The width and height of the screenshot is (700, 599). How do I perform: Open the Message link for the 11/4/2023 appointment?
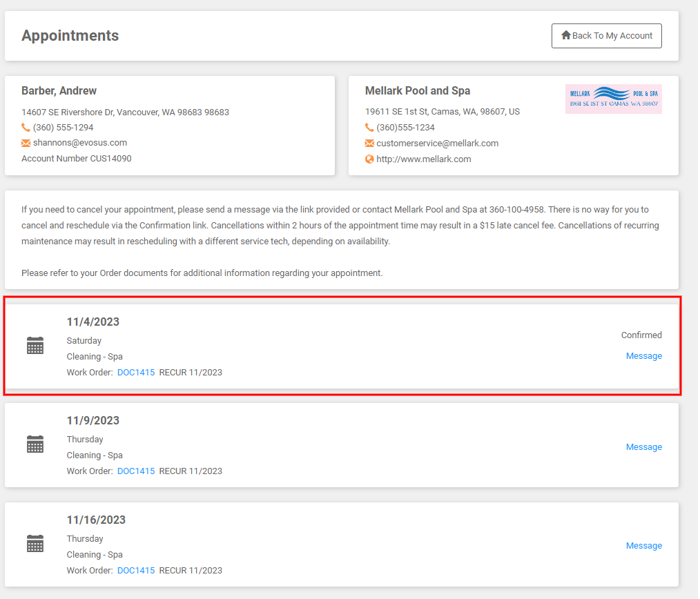[643, 355]
